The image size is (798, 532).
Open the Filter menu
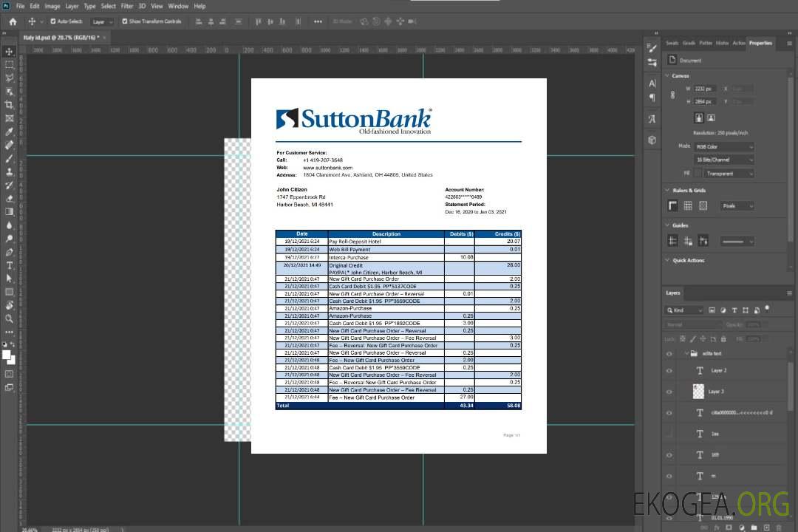point(127,6)
